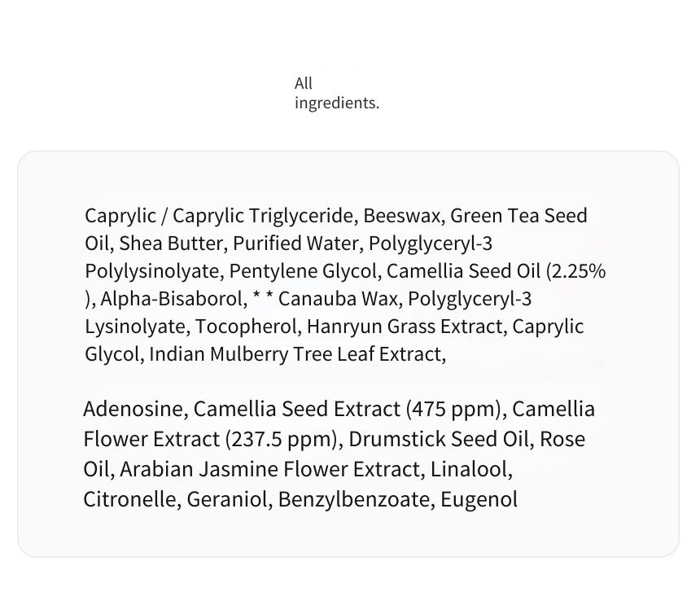The height and width of the screenshot is (592, 700).
Task: Select 'Flower Extract (237.5 ppm)' text
Action: click(x=210, y=439)
